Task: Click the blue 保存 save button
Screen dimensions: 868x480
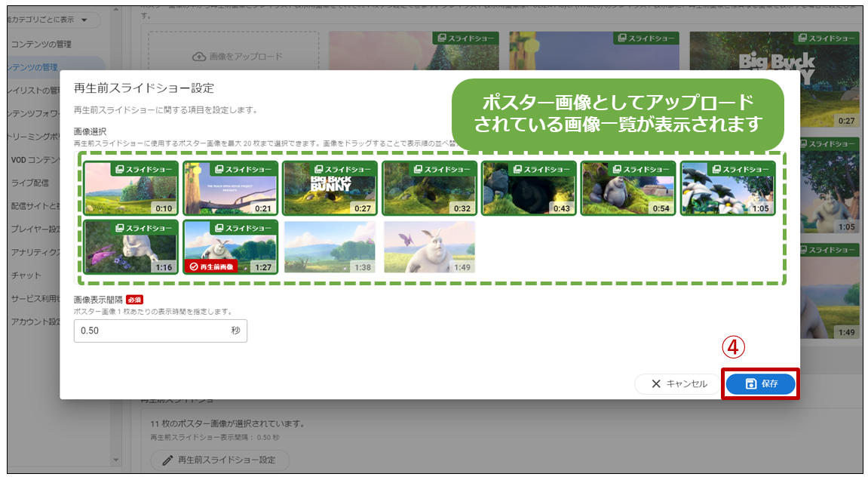Action: pos(760,383)
